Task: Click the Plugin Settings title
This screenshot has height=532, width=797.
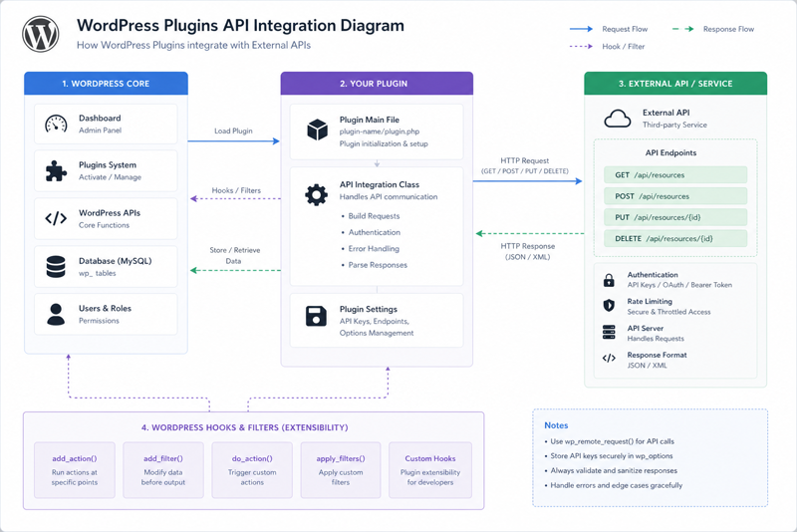Action: [x=368, y=309]
